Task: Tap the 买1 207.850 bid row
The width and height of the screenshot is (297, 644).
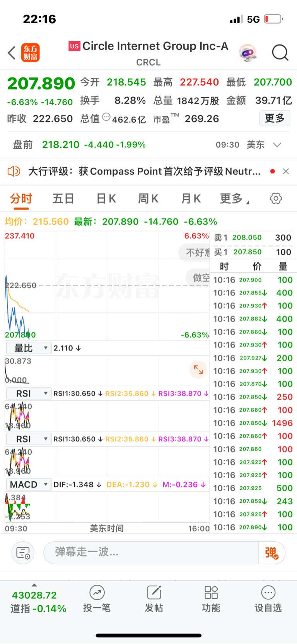Action: [x=253, y=252]
